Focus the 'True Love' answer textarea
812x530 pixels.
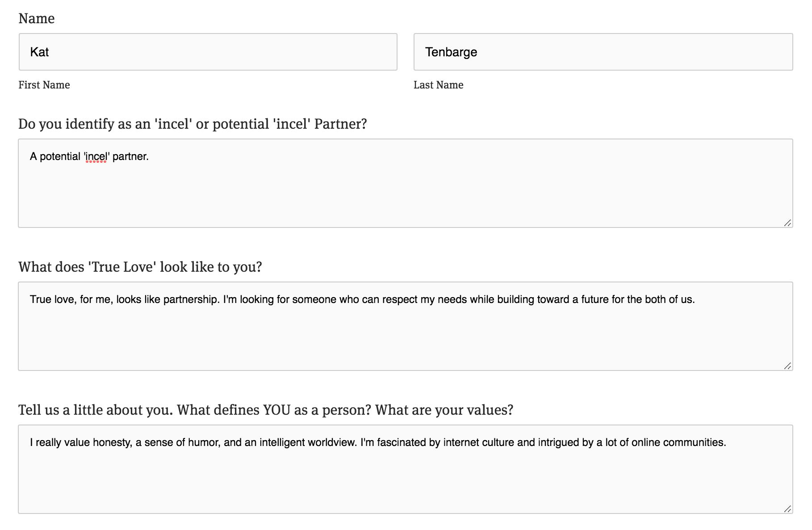(x=405, y=335)
